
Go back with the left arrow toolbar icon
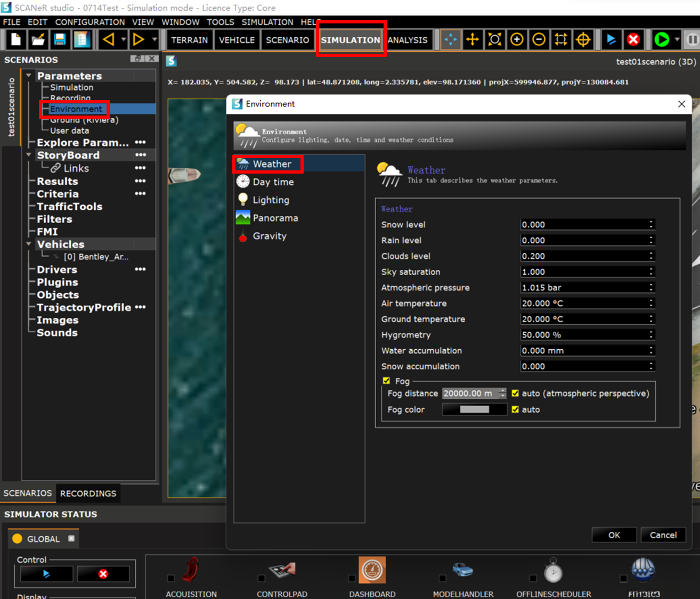109,39
